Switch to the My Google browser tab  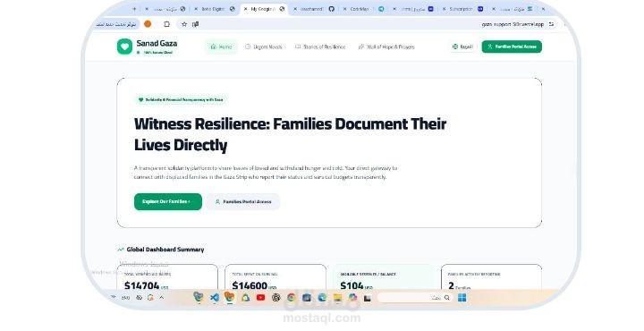(263, 9)
